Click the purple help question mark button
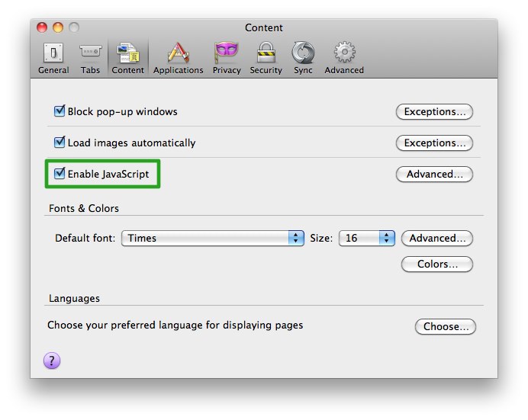 [x=52, y=361]
